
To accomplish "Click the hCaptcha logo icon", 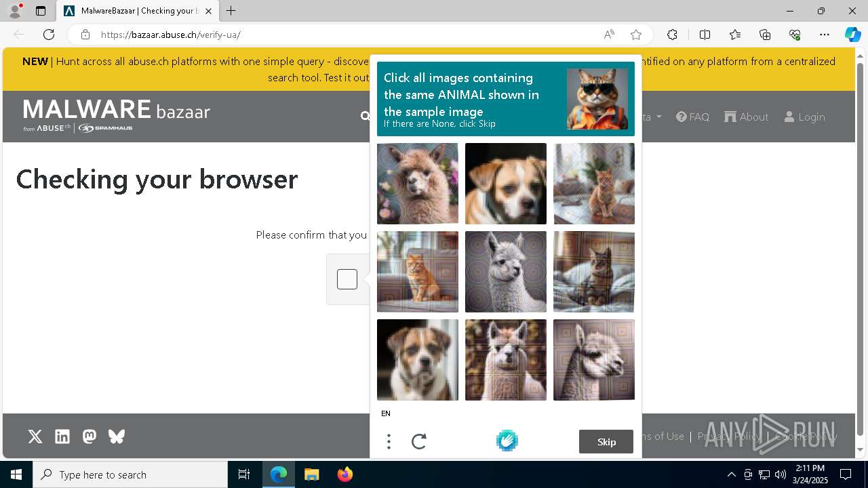I will [x=507, y=441].
